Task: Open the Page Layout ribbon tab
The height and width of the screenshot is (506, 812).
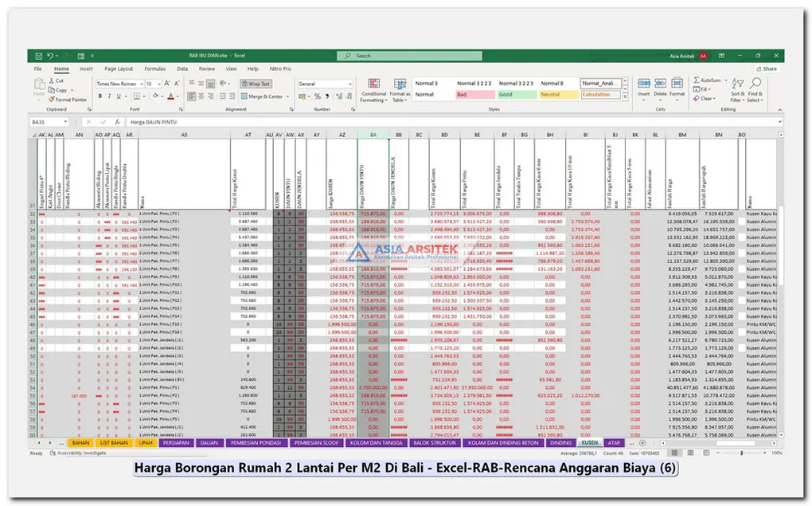Action: pos(119,69)
